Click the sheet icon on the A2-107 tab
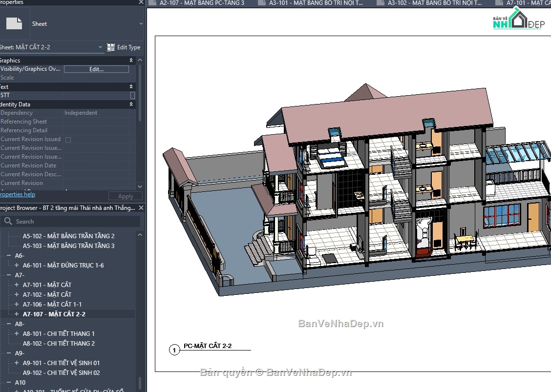551x392 pixels. click(152, 3)
